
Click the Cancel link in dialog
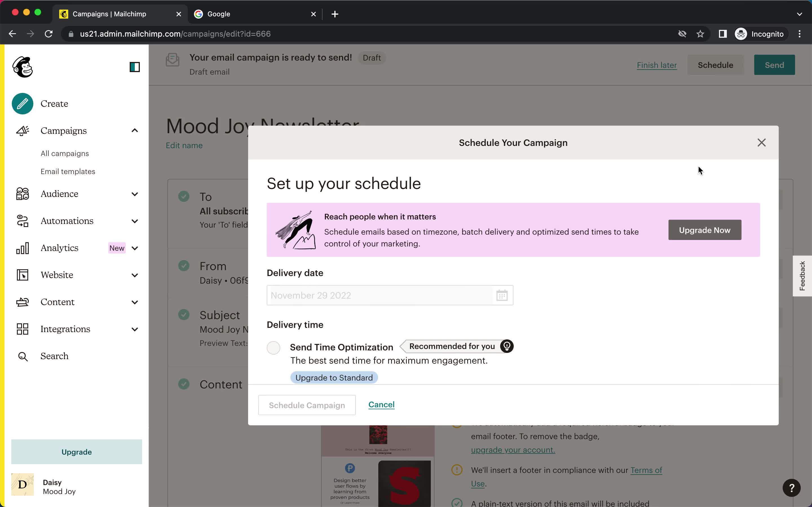click(x=381, y=404)
